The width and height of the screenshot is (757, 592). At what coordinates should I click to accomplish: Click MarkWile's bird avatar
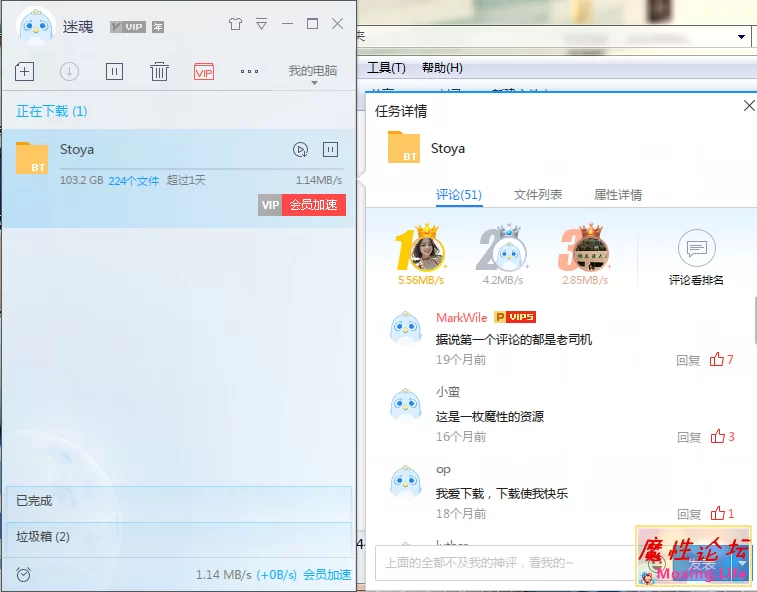coord(406,328)
